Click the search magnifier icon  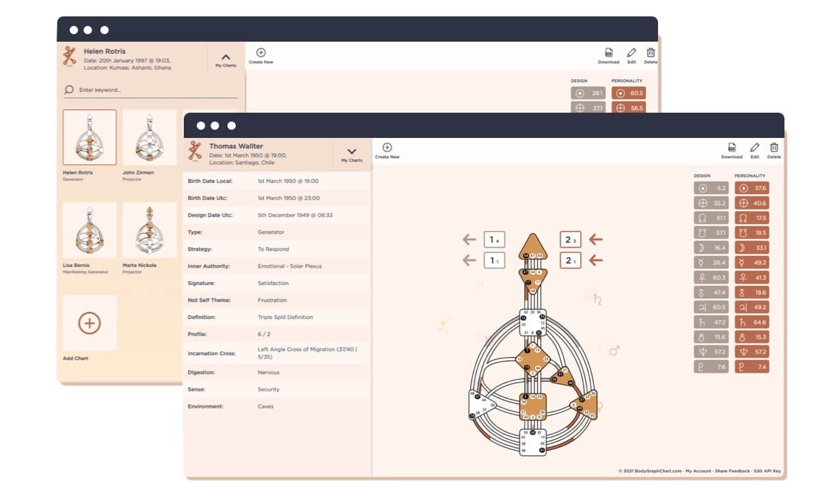click(x=68, y=89)
